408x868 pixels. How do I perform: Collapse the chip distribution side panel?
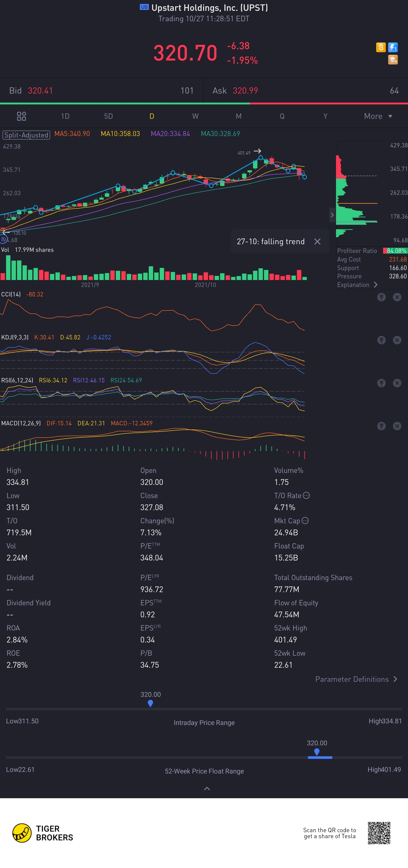point(332,215)
